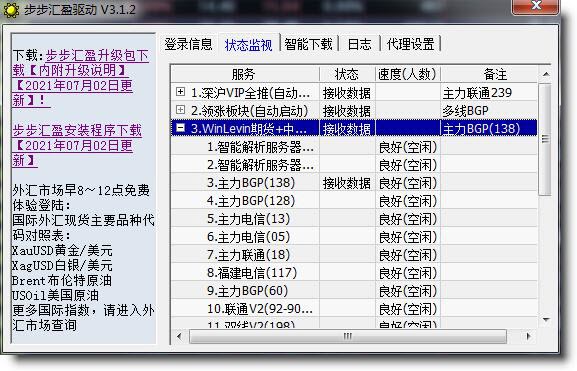
Task: Click 接收数据 status in 1.深沪VIP row
Action: pos(347,93)
